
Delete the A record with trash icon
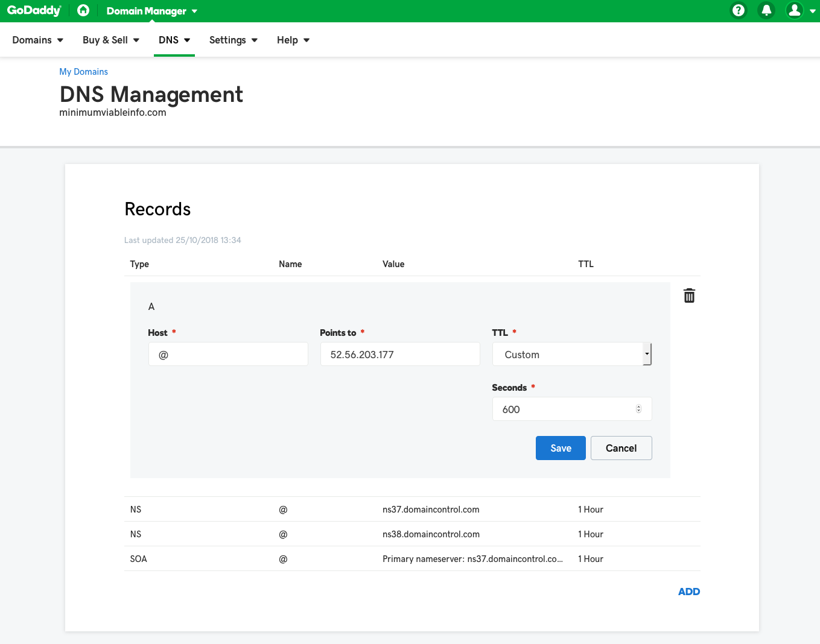coord(689,295)
